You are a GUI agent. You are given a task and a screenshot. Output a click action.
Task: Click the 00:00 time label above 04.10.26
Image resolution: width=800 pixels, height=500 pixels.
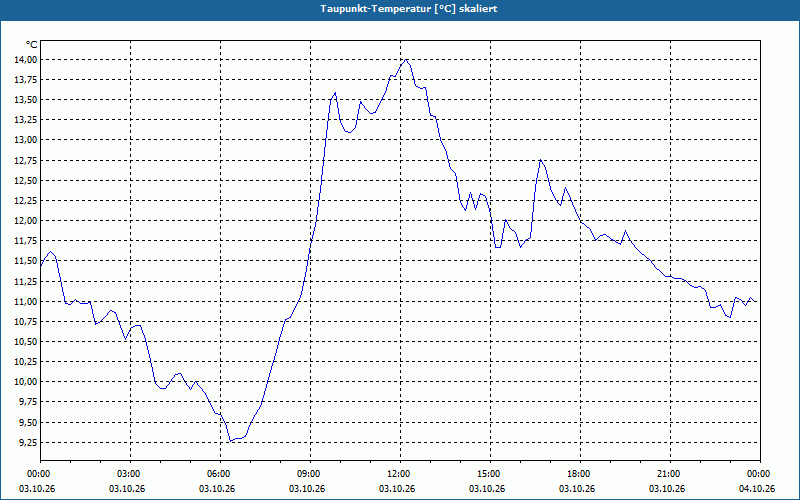tap(757, 474)
